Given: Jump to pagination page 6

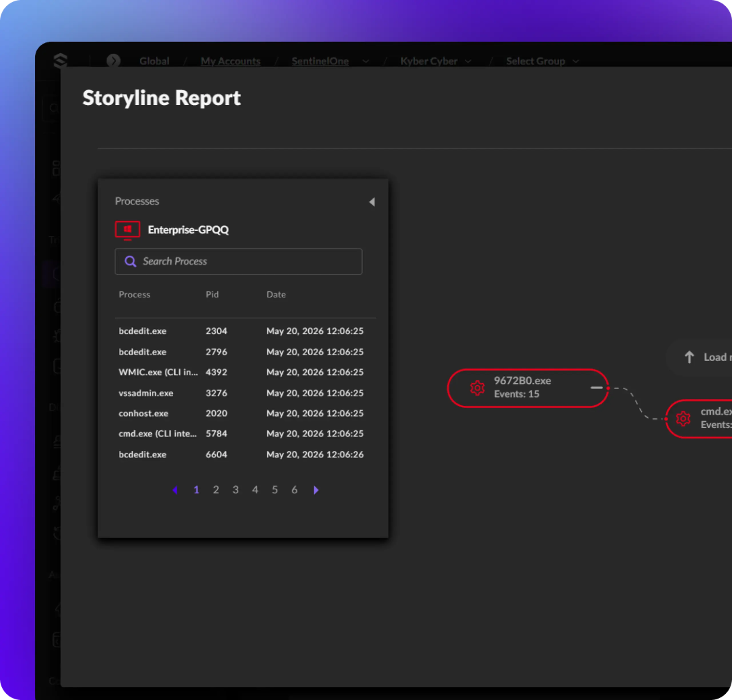Looking at the screenshot, I should pos(294,490).
